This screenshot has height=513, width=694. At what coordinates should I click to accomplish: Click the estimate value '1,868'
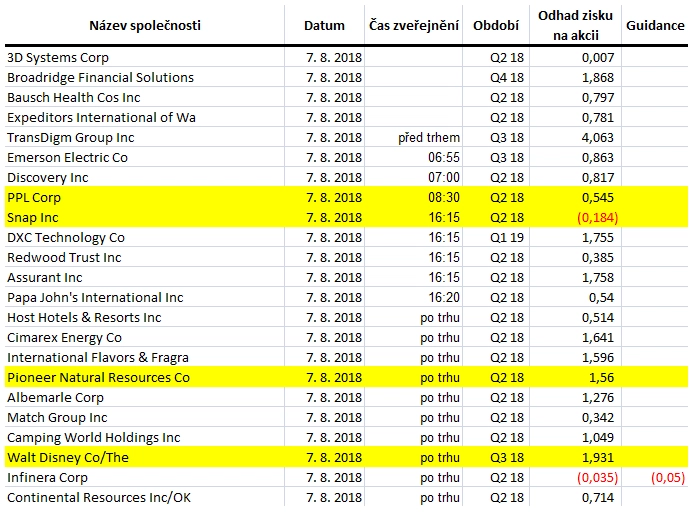[598, 77]
